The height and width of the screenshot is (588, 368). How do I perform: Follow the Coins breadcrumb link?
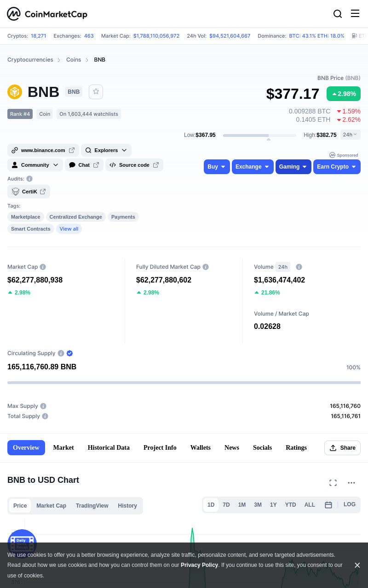74,60
